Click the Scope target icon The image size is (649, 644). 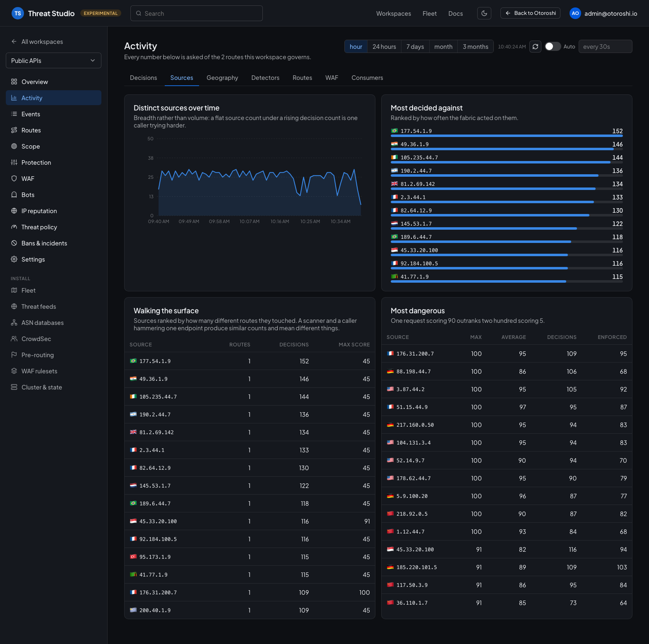(x=14, y=146)
